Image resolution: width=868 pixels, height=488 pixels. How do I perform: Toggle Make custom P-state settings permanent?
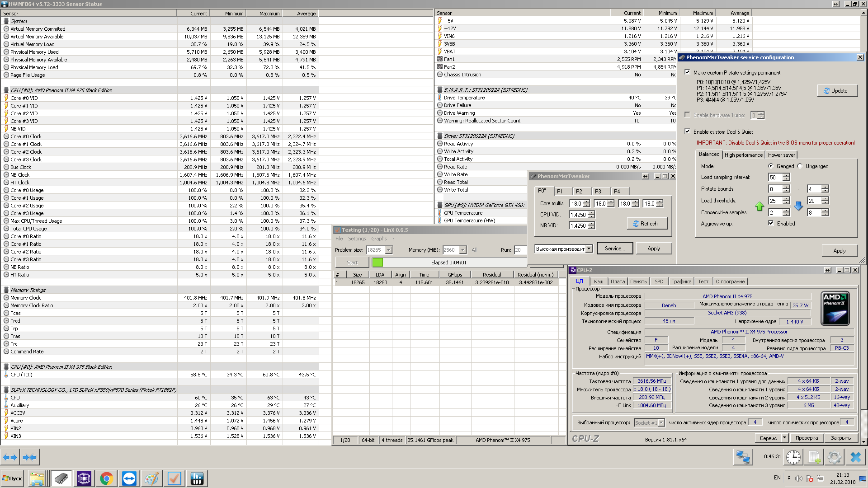coord(687,72)
